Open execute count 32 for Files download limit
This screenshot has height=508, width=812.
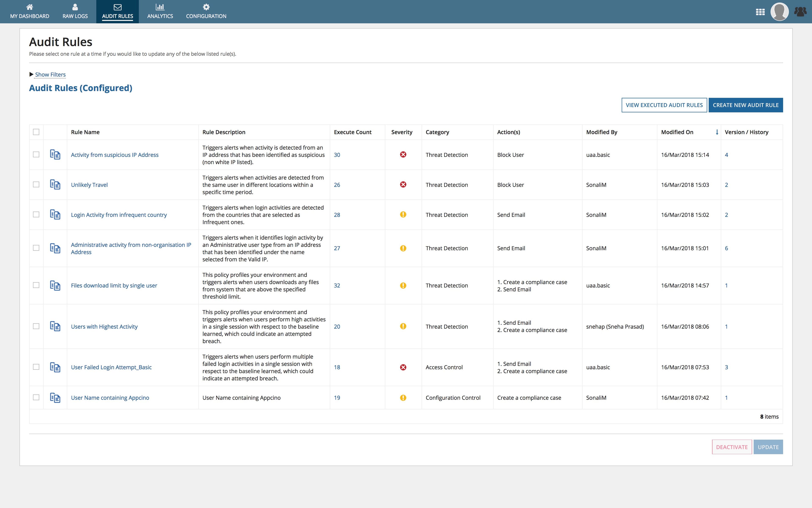click(x=337, y=286)
